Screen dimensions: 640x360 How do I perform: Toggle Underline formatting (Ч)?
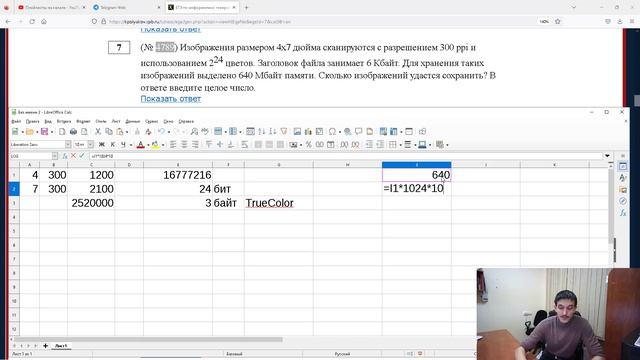point(123,144)
